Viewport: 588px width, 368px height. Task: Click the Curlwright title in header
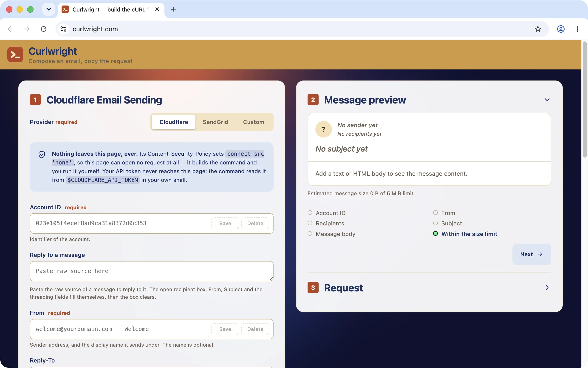click(53, 51)
